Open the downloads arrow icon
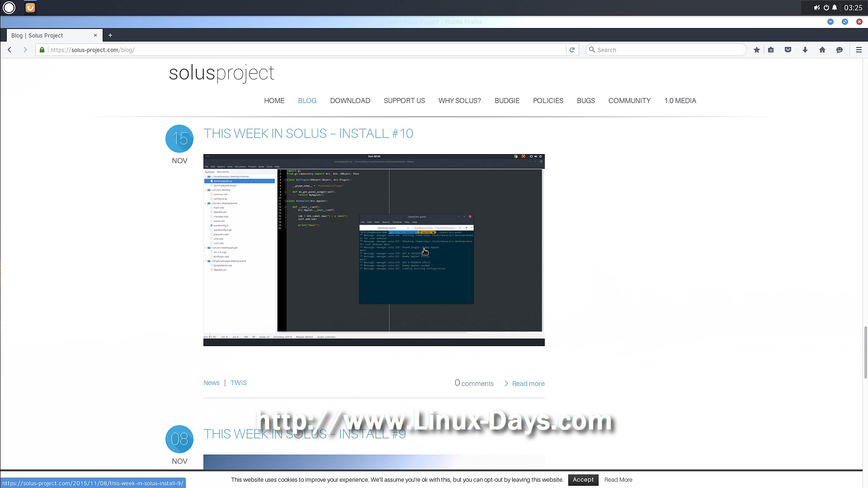The image size is (868, 488). pos(805,50)
